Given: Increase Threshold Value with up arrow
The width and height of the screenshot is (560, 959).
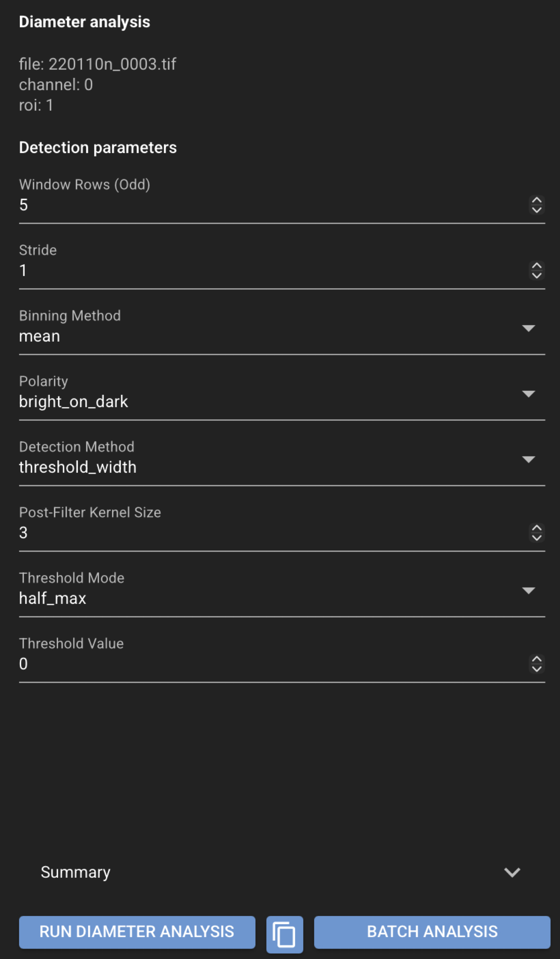Looking at the screenshot, I should 536,659.
